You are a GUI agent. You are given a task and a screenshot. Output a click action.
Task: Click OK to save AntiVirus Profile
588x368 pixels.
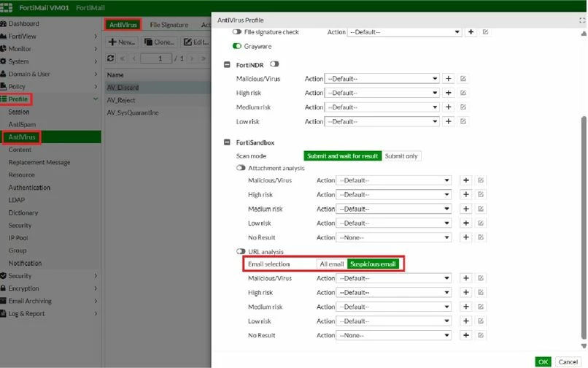point(543,362)
